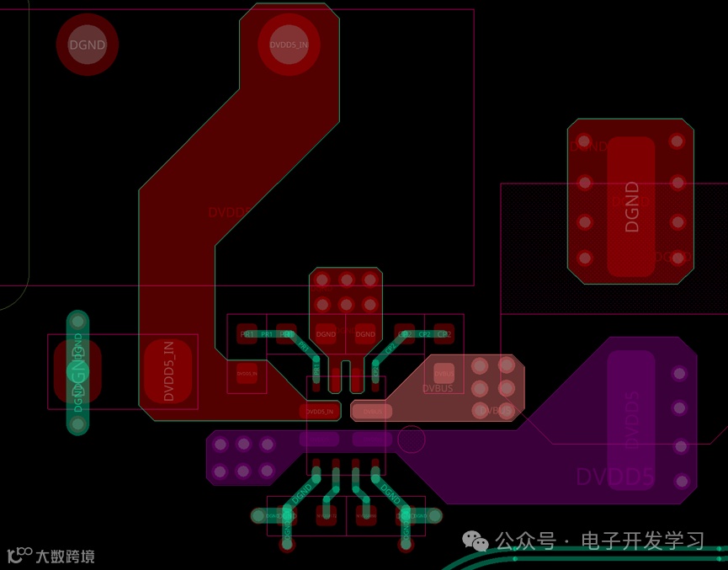Click the diagonal PR1 trace segment
This screenshot has height=570, width=728.
(303, 346)
